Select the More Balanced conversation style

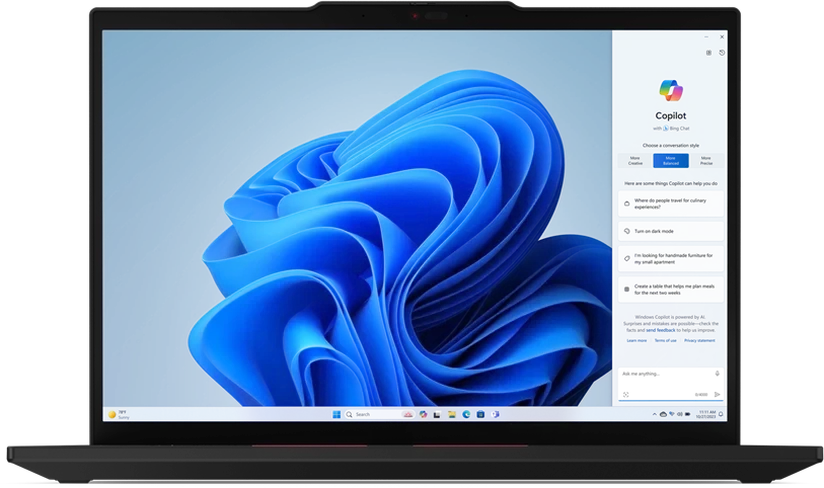point(670,160)
